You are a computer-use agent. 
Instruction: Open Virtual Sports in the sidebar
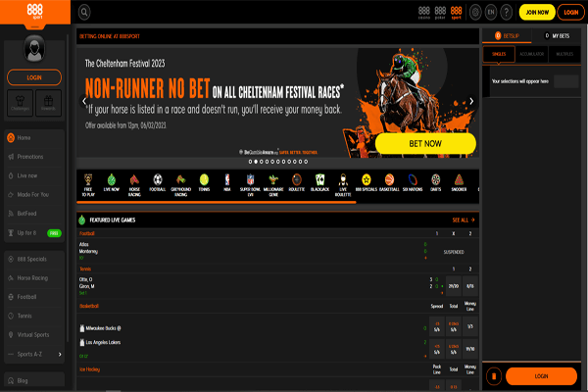[34, 334]
